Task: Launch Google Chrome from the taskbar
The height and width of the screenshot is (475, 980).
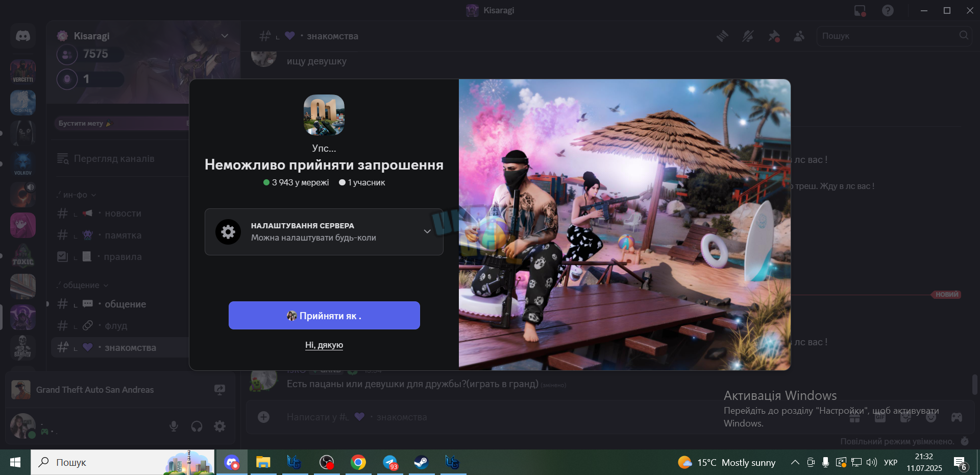Action: coord(358,463)
